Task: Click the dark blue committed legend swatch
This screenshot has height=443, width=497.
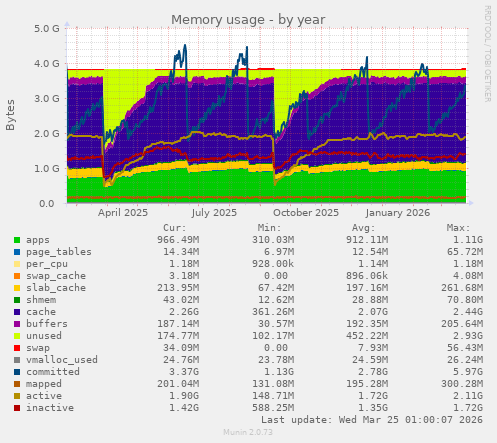Action: (x=17, y=372)
